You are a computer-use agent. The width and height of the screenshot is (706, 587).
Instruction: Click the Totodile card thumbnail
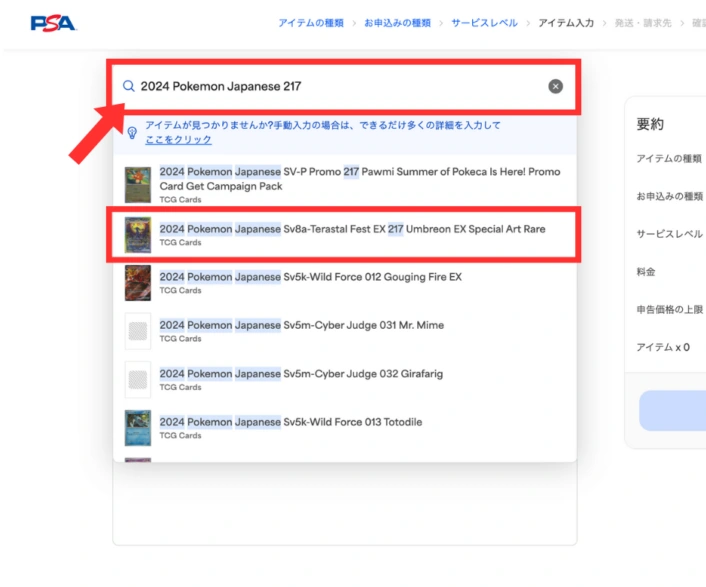point(138,428)
